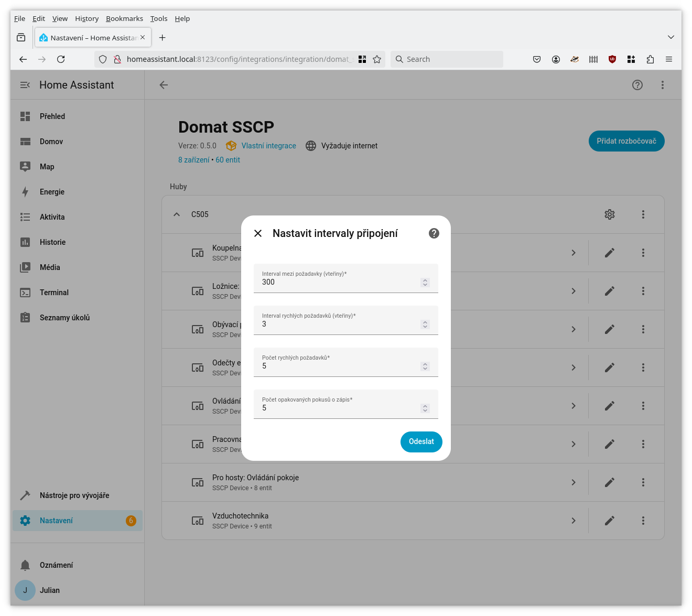Adjust spinner on Interval mezi požadavky

tap(425, 283)
